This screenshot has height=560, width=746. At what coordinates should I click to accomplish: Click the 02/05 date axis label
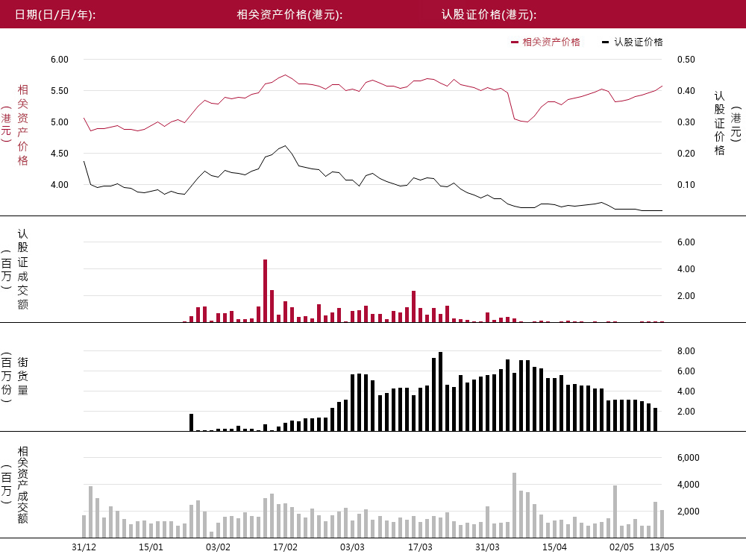[621, 547]
